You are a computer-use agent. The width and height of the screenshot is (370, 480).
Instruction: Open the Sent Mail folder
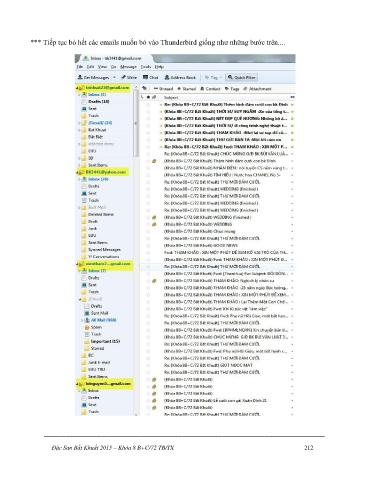96,313
